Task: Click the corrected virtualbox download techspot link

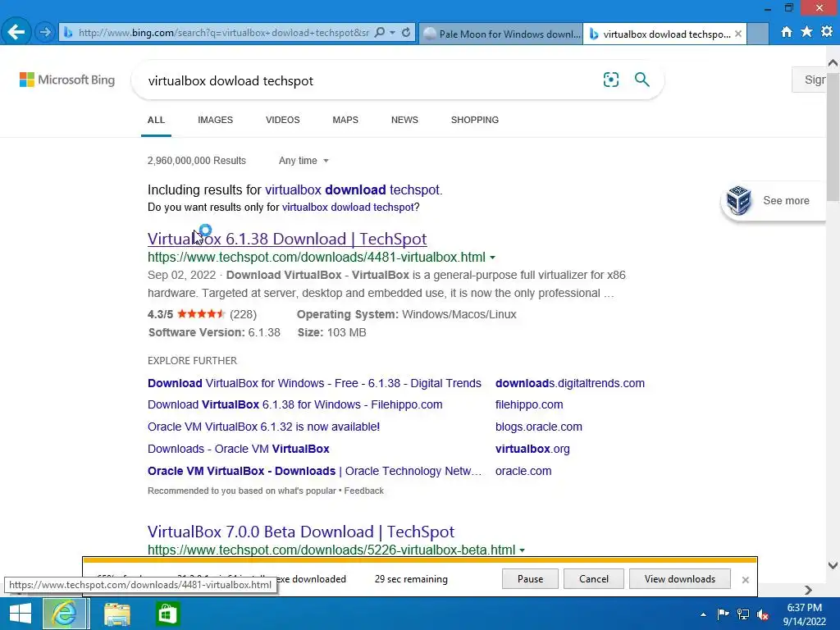Action: (353, 190)
